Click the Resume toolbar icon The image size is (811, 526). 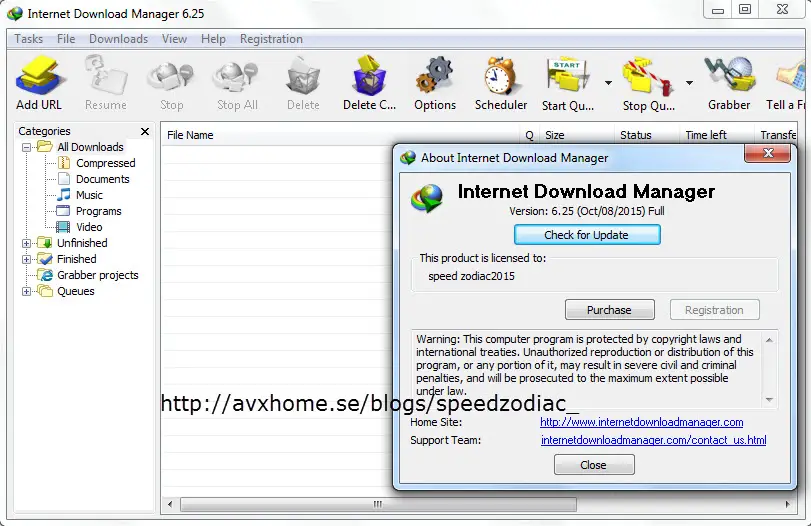[106, 83]
